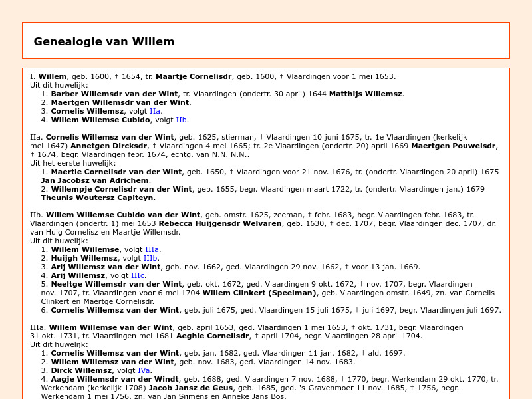The width and height of the screenshot is (532, 399).
Task: Follow the IIb link for Willem Willemse Cubido
Action: point(180,120)
